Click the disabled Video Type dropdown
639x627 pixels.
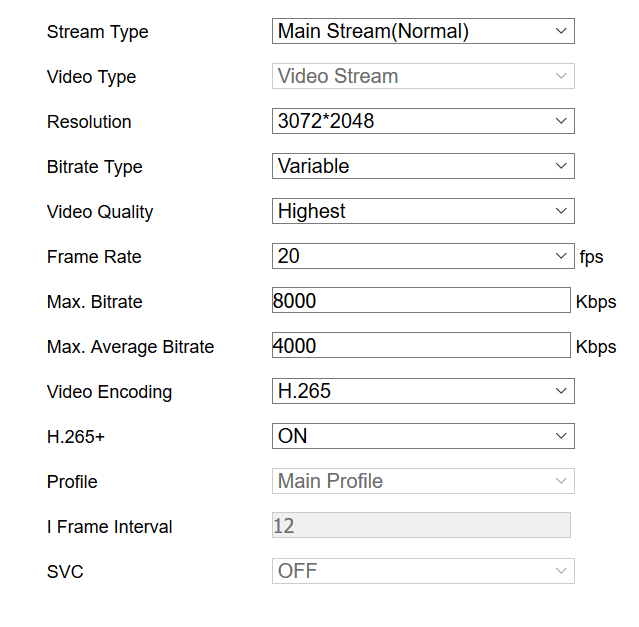click(423, 76)
